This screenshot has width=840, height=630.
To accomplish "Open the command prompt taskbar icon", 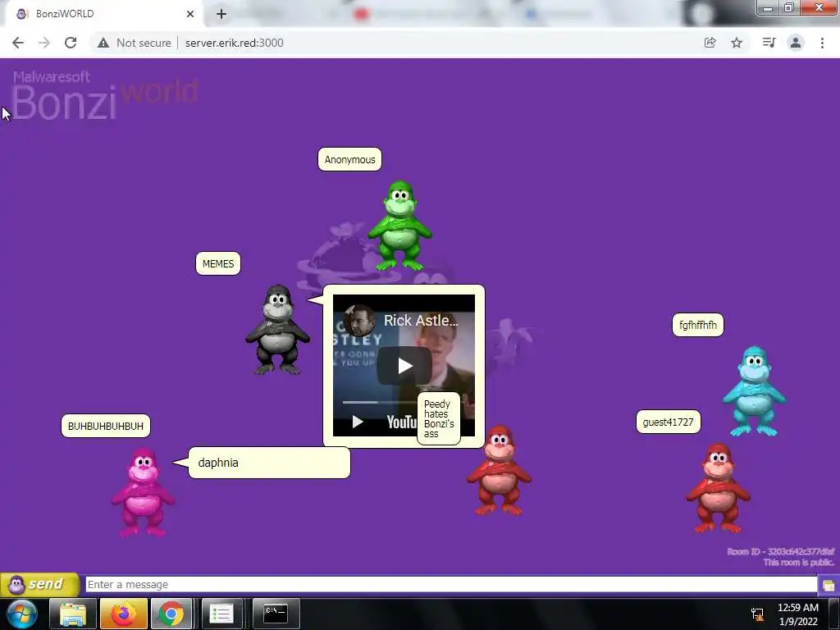I will tap(276, 614).
